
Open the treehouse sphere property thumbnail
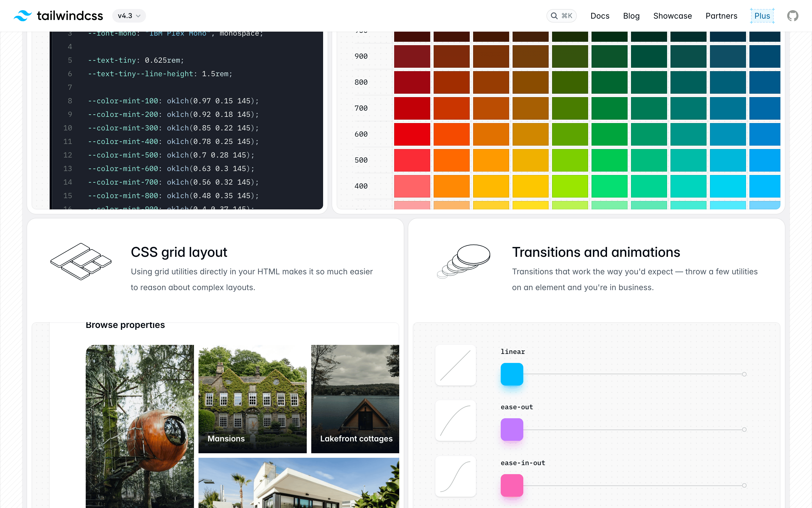[140, 426]
